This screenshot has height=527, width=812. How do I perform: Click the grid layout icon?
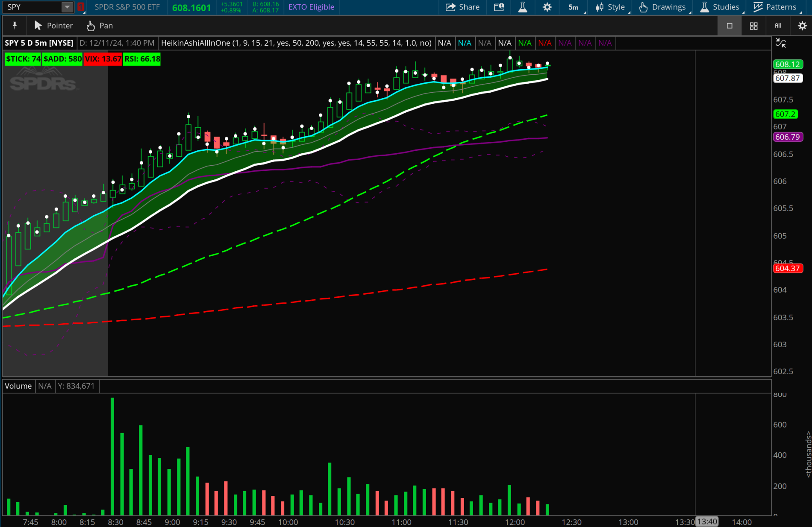753,26
